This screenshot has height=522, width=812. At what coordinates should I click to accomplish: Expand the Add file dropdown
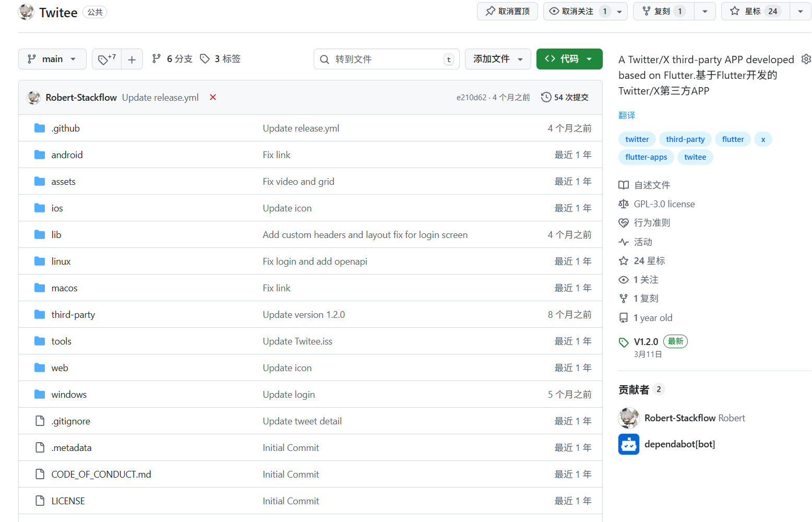497,59
